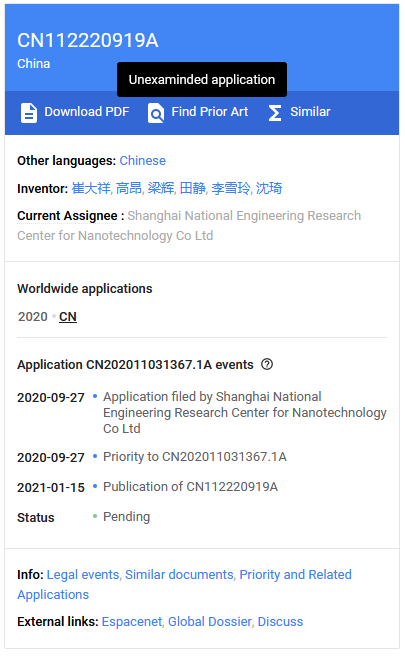Open the Legal events link
405x659 pixels.
(83, 575)
